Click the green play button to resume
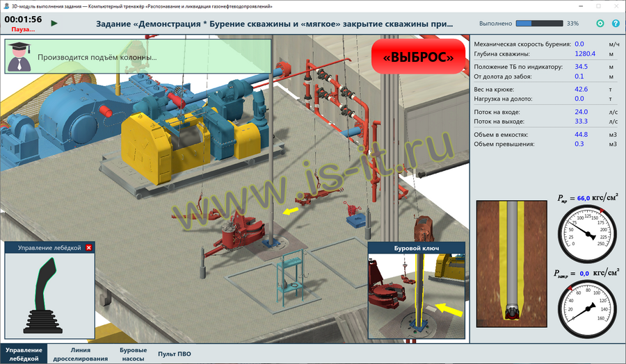626x364 pixels. [54, 23]
